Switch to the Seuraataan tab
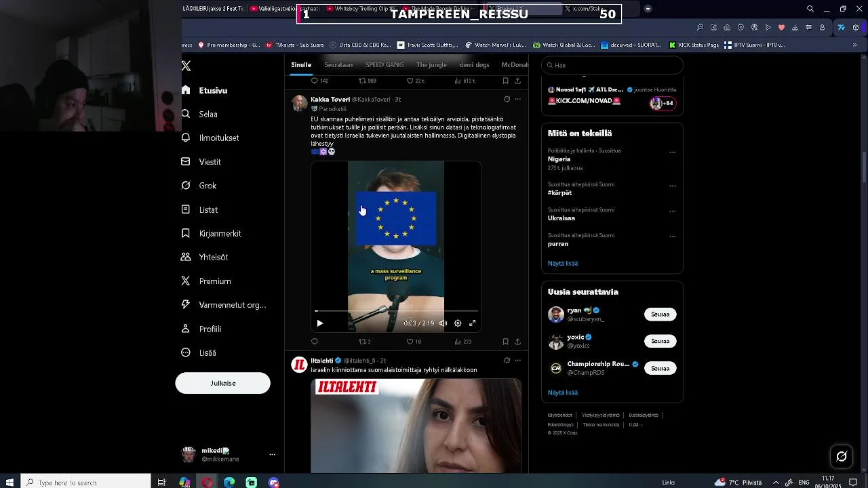Image resolution: width=868 pixels, height=488 pixels. tap(338, 65)
